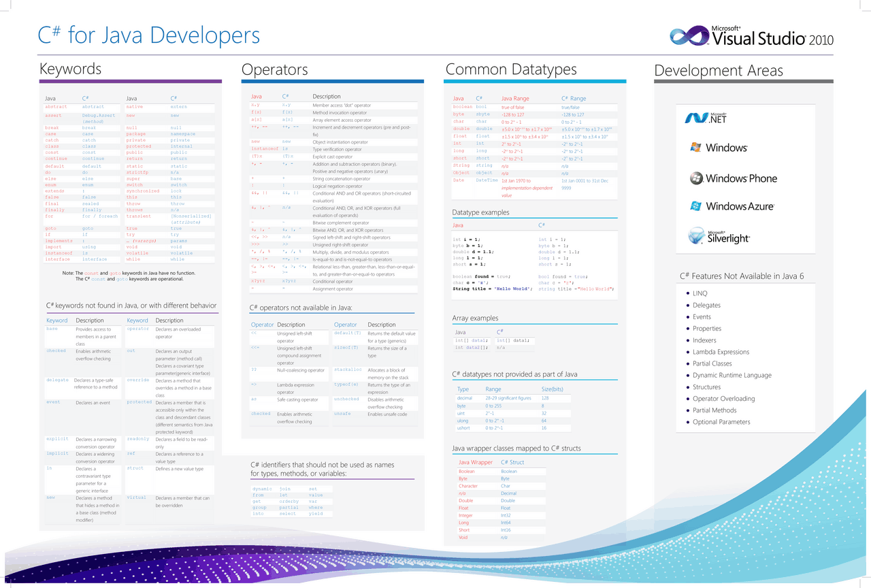
Task: Switch to the Keywords section
Action: click(x=70, y=69)
